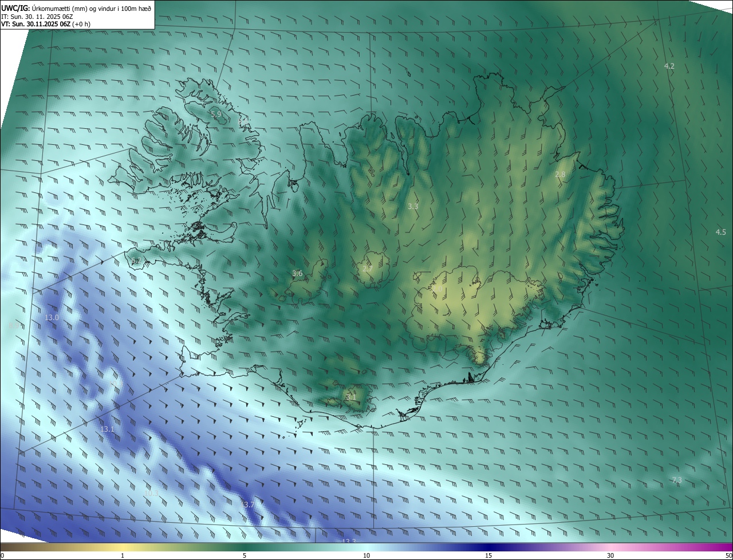733x560 pixels.
Task: Click the '7.3' value on the map
Action: pos(677,480)
